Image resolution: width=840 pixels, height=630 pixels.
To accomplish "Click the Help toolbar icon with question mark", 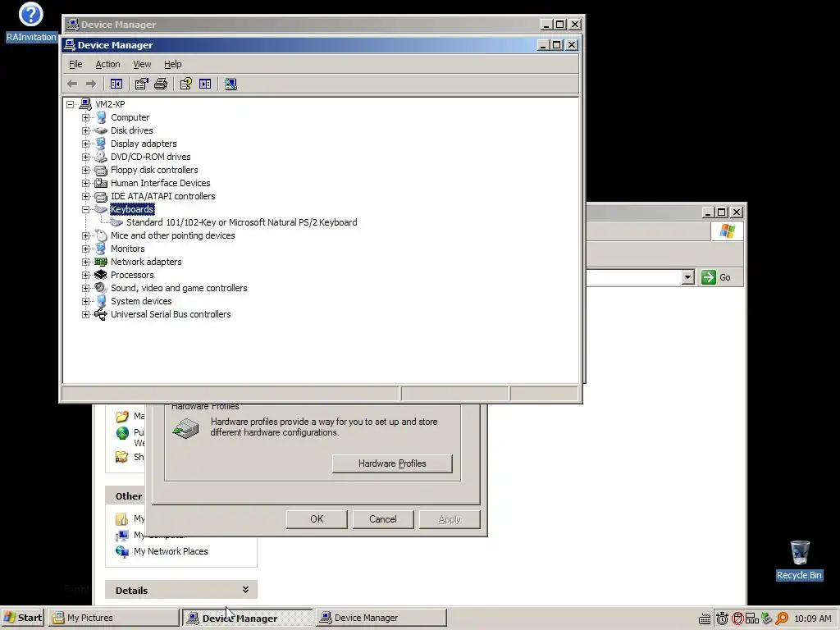I will pyautogui.click(x=186, y=84).
